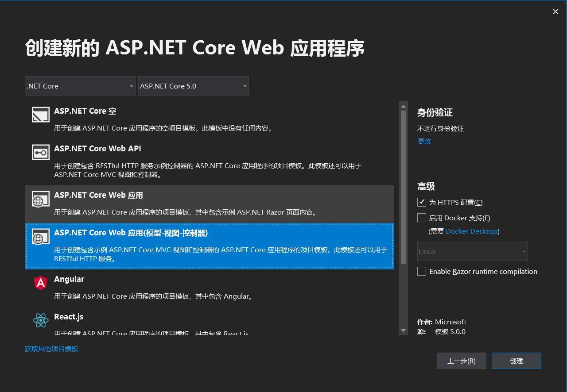The image size is (567, 392).
Task: Click the scrollbar up arrow
Action: (x=403, y=106)
